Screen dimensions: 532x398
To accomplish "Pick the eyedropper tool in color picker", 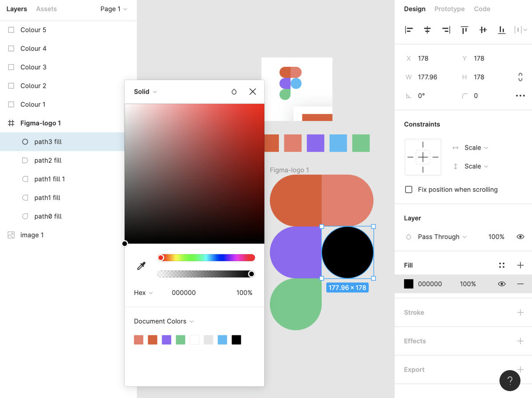I will pyautogui.click(x=141, y=266).
